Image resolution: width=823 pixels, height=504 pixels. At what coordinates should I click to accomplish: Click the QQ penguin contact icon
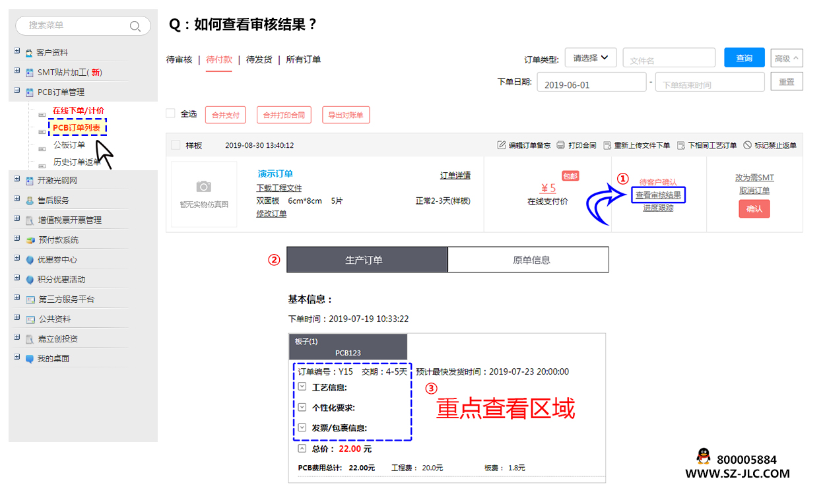click(x=703, y=457)
